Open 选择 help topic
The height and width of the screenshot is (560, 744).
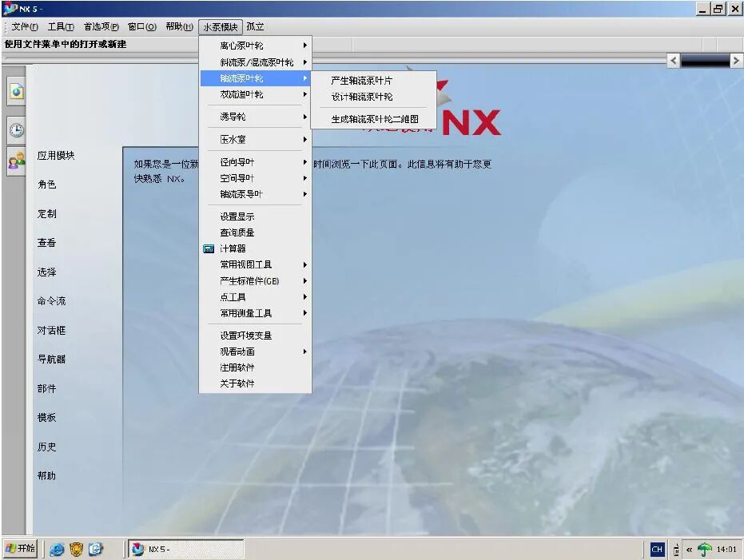(x=47, y=272)
